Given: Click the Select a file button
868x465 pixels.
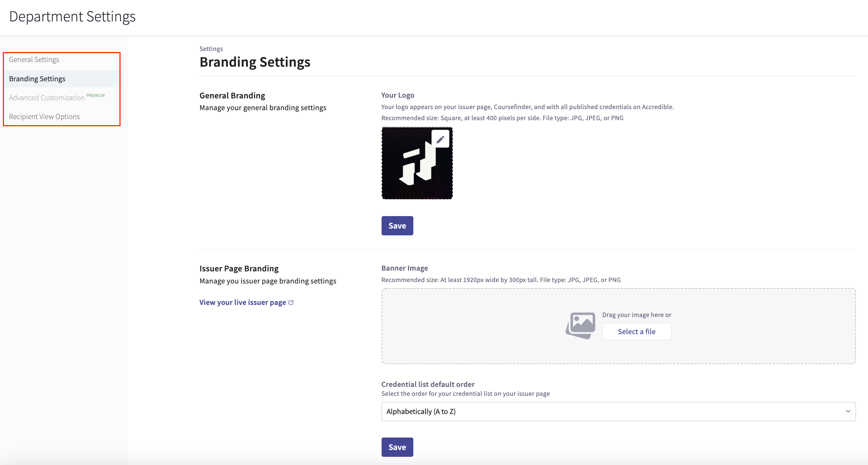Looking at the screenshot, I should coord(637,332).
